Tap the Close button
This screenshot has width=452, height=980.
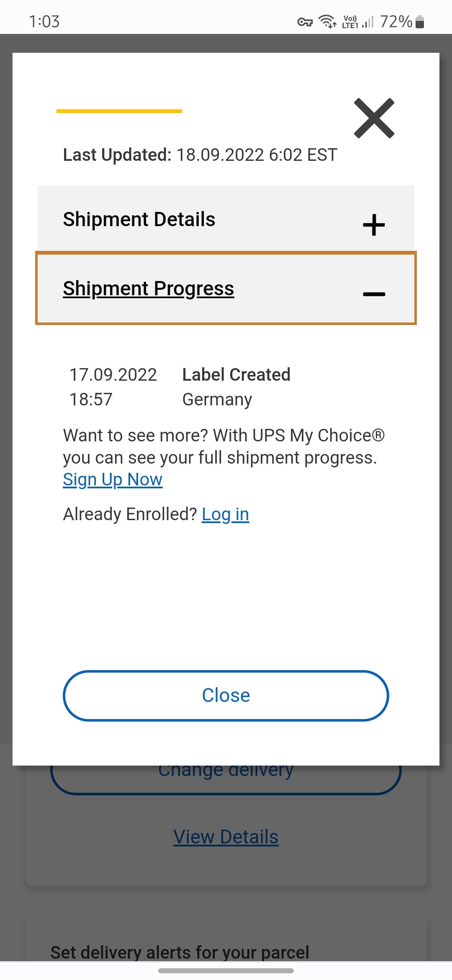pyautogui.click(x=226, y=696)
